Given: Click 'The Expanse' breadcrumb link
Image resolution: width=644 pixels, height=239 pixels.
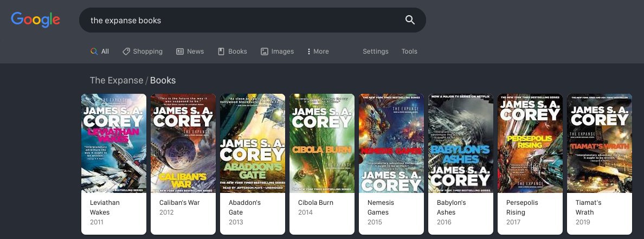Looking at the screenshot, I should point(117,80).
